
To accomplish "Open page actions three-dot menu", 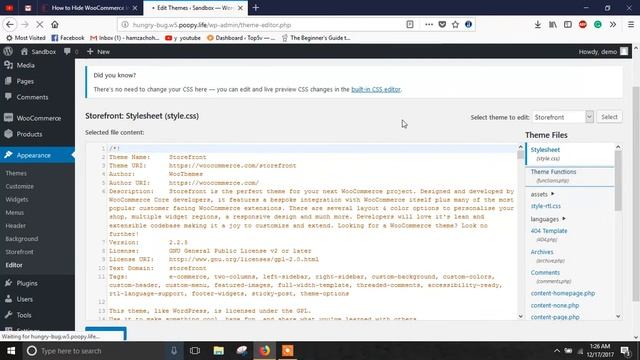I will point(429,24).
